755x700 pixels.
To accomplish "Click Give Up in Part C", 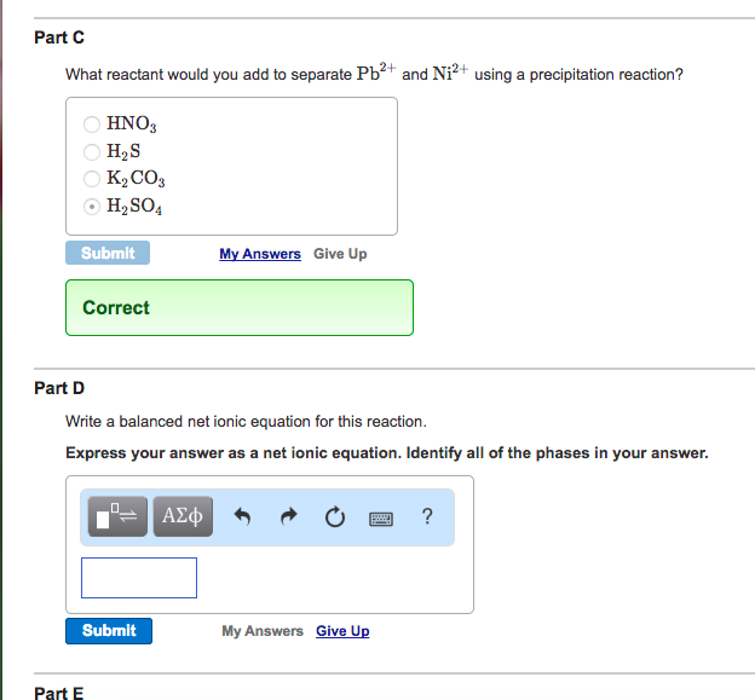I will click(340, 254).
